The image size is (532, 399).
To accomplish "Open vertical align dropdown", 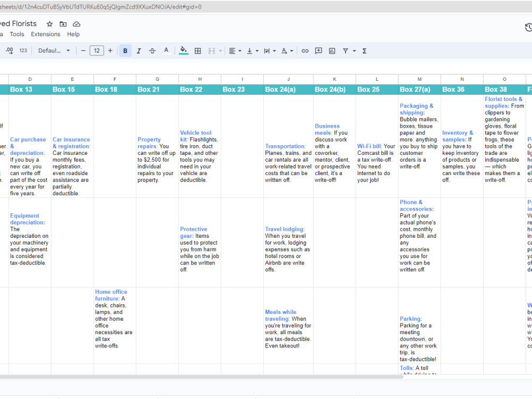I will coord(252,51).
